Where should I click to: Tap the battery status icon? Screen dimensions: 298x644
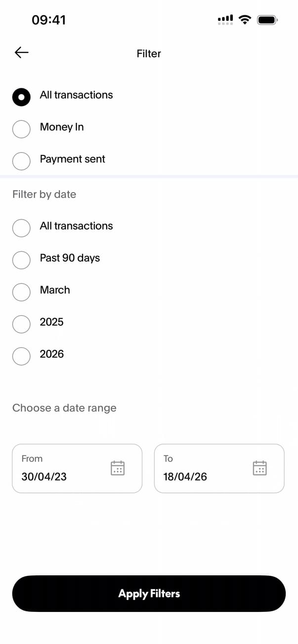tap(267, 20)
